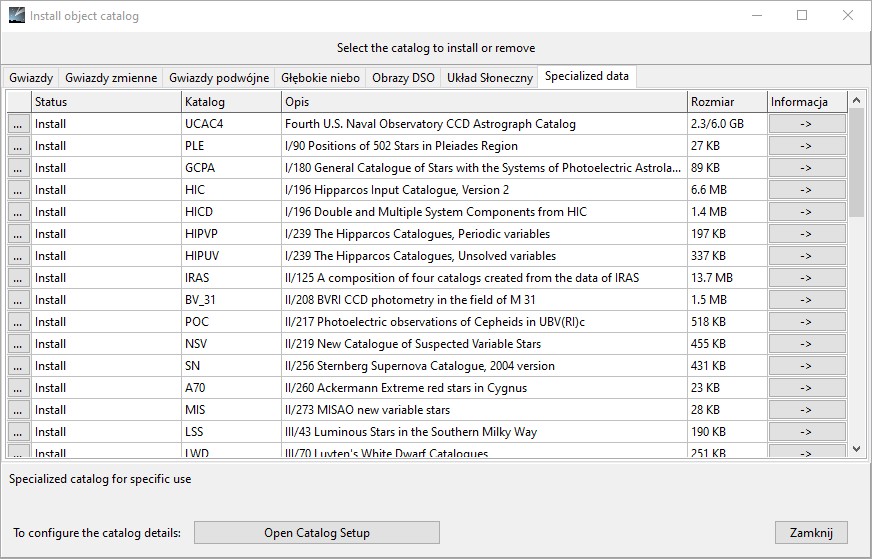872x559 pixels.
Task: Select the Układ Słoneczny tab
Action: [x=489, y=78]
